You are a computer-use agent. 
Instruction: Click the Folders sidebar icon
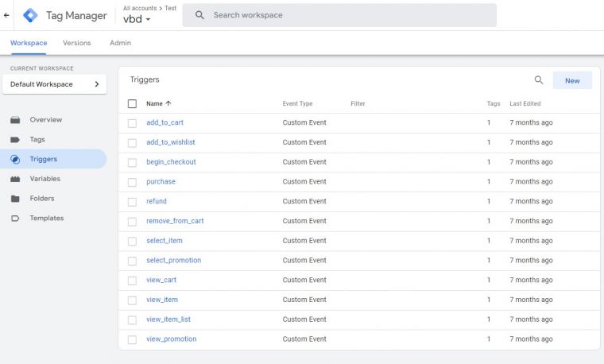pos(15,199)
